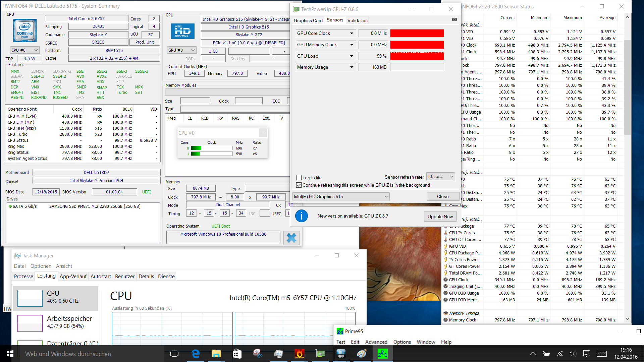Viewport: 644px width, 362px height.
Task: Open the GPU Core Clock sensor dropdown
Action: 351,33
